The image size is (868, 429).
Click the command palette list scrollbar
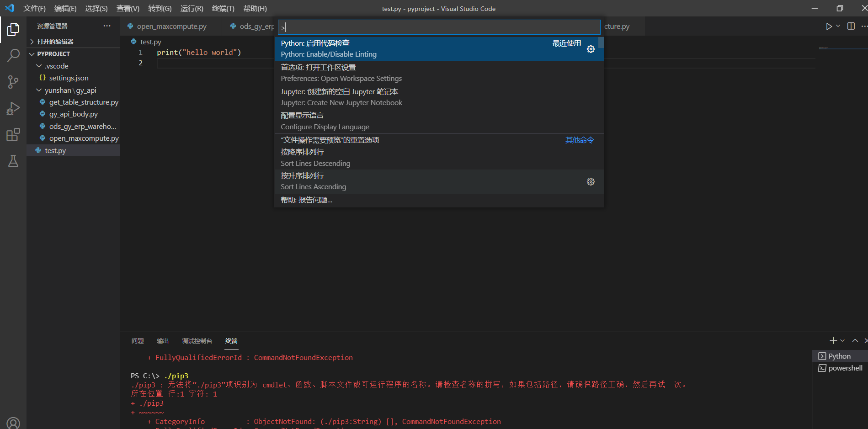pyautogui.click(x=601, y=43)
